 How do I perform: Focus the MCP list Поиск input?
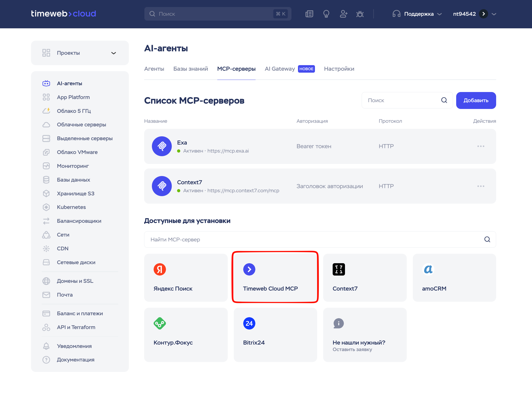[x=407, y=100]
